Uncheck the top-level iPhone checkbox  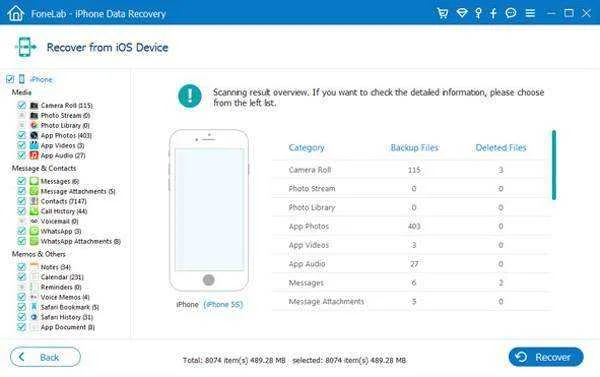(10, 79)
